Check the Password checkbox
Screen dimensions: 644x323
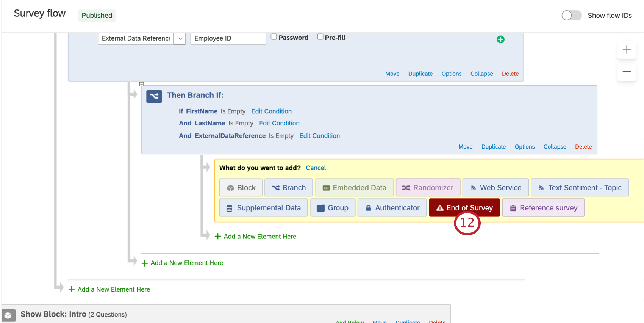pyautogui.click(x=274, y=37)
